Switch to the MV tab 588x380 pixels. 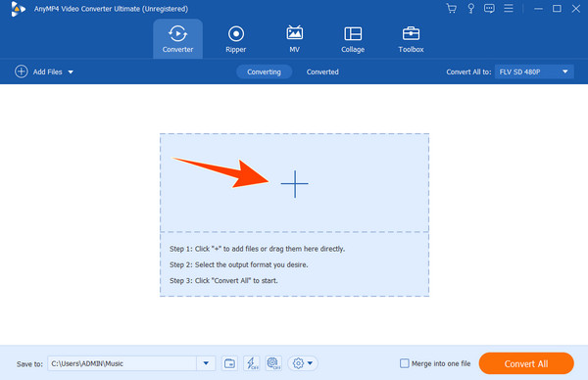294,39
